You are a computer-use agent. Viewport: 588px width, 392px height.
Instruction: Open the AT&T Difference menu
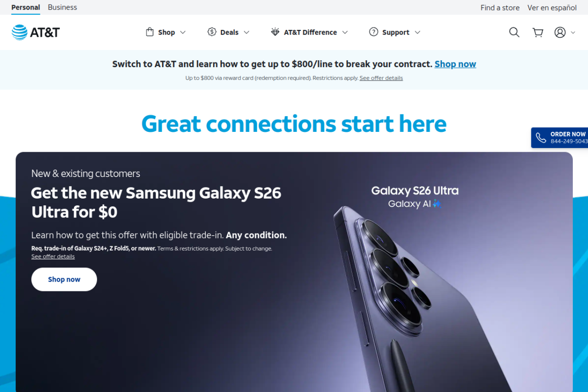pyautogui.click(x=309, y=32)
